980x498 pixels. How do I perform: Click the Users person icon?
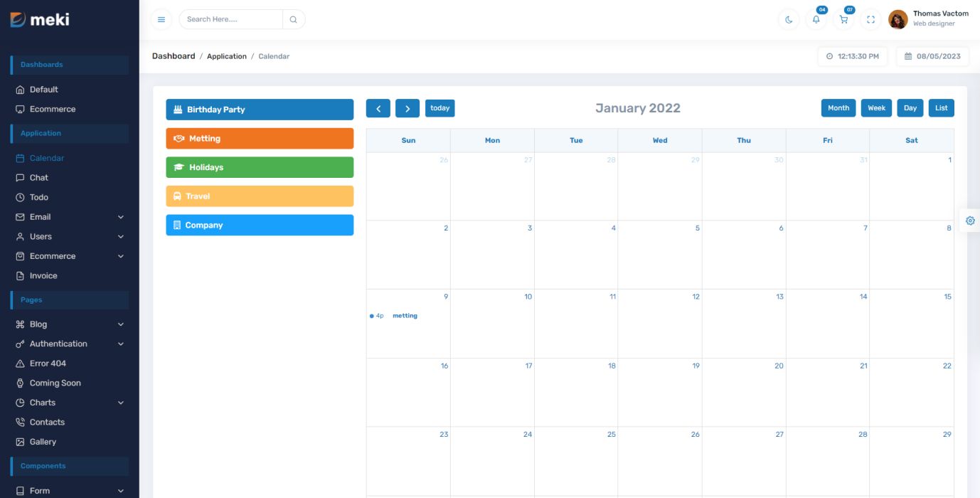(x=20, y=237)
